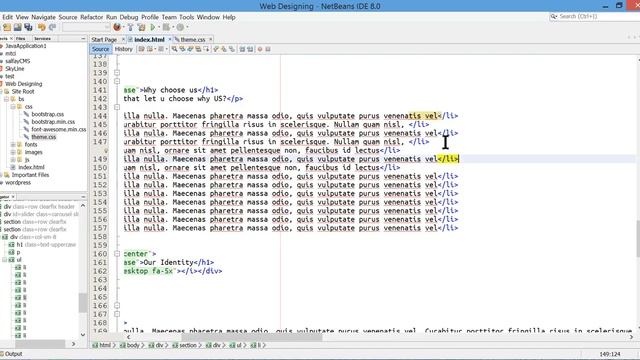Click the Redo arrow icon
This screenshot has width=640, height=360.
coord(52,27)
